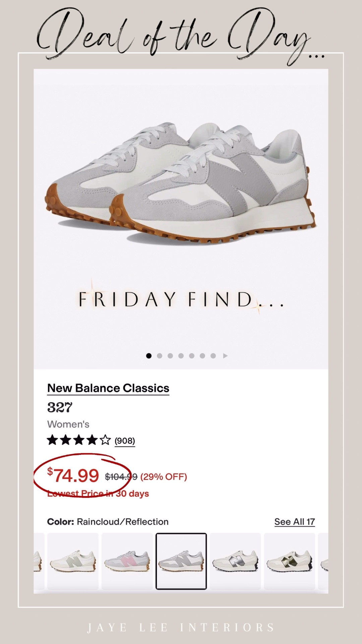The width and height of the screenshot is (362, 644).
Task: Open the (908) customer reviews
Action: (x=124, y=442)
